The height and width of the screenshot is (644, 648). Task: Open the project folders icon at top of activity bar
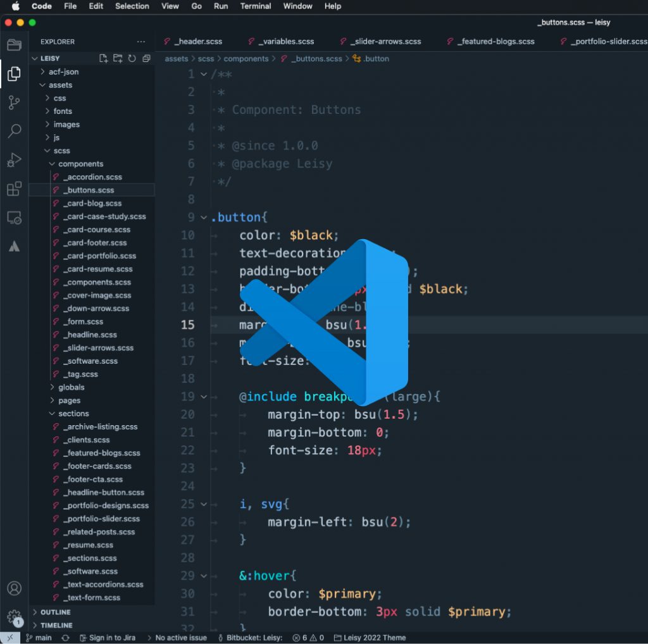click(14, 45)
